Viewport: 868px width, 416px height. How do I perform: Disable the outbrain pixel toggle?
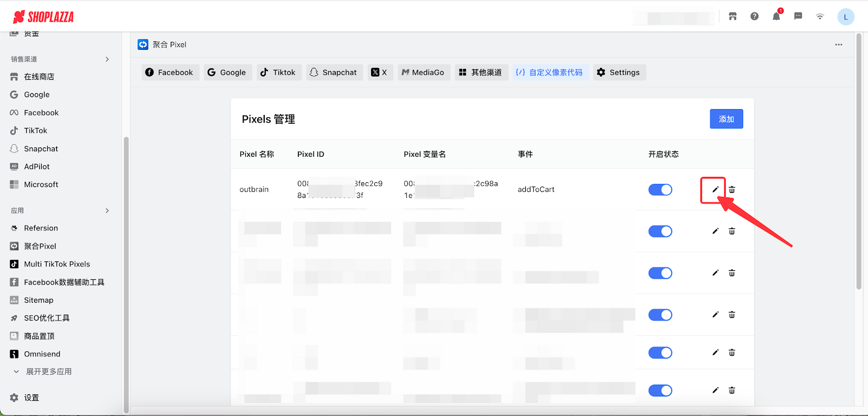coord(660,190)
